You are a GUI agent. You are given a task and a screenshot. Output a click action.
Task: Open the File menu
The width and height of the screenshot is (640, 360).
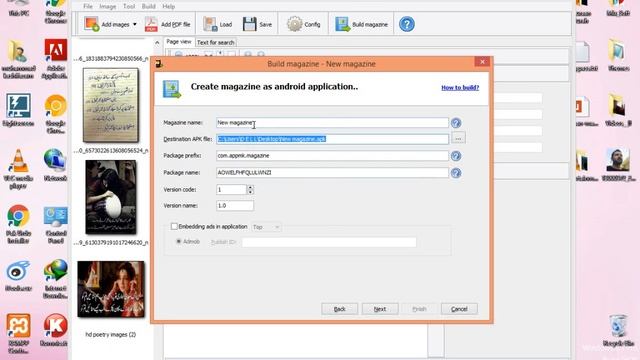[x=88, y=7]
